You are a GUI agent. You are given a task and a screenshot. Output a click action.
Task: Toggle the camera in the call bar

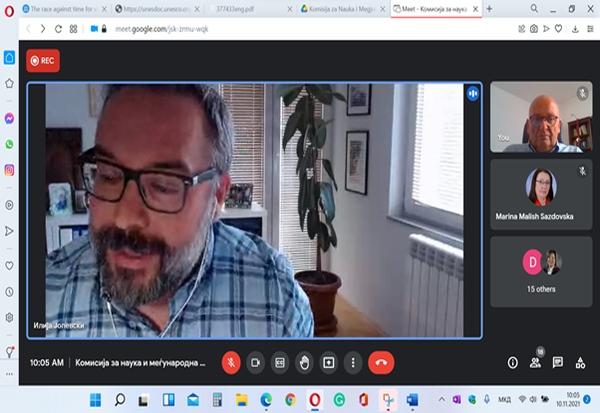[x=255, y=362]
